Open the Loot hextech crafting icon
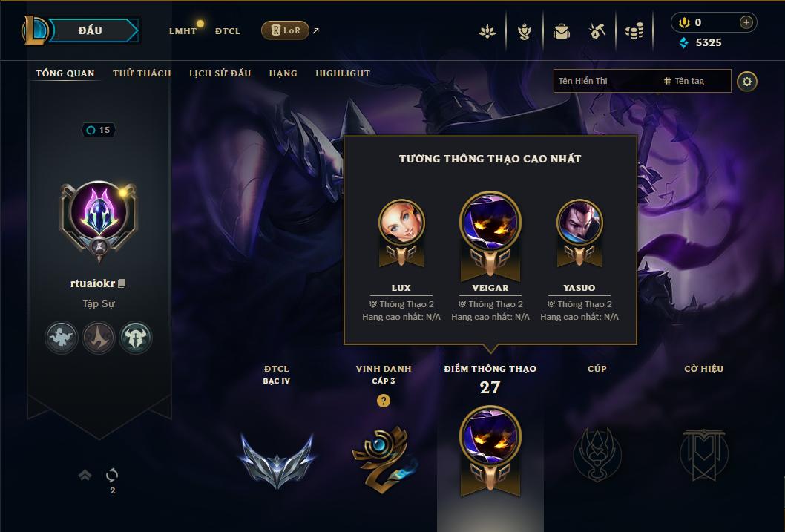 tap(597, 31)
